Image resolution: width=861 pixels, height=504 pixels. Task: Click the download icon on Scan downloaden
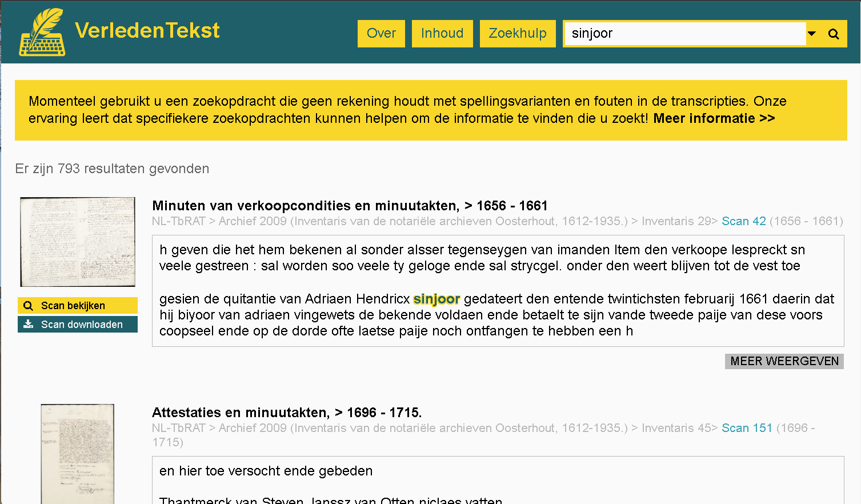tap(29, 324)
